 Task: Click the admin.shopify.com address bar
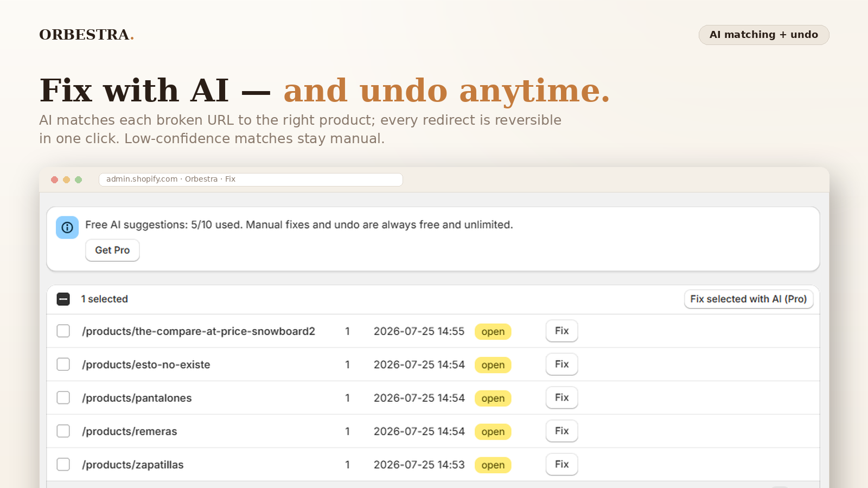pyautogui.click(x=251, y=179)
